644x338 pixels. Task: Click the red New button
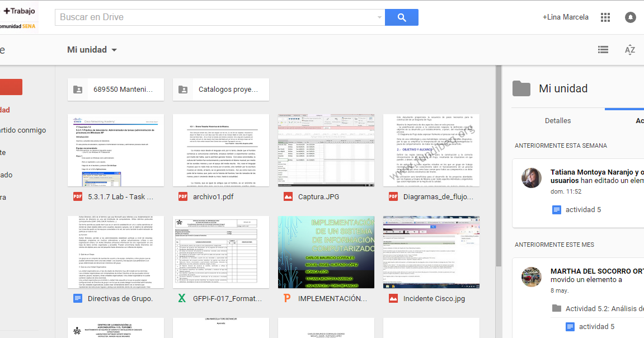pos(11,87)
